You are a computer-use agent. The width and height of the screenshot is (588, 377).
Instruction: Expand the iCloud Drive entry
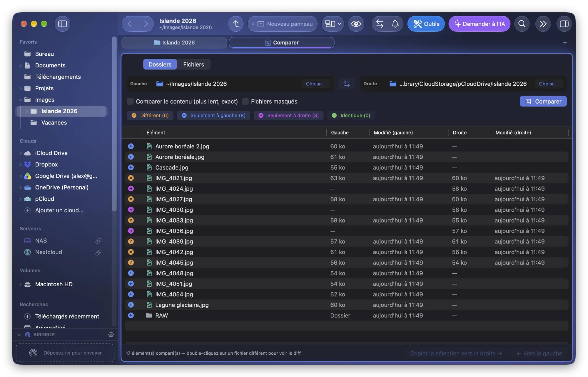[21, 153]
